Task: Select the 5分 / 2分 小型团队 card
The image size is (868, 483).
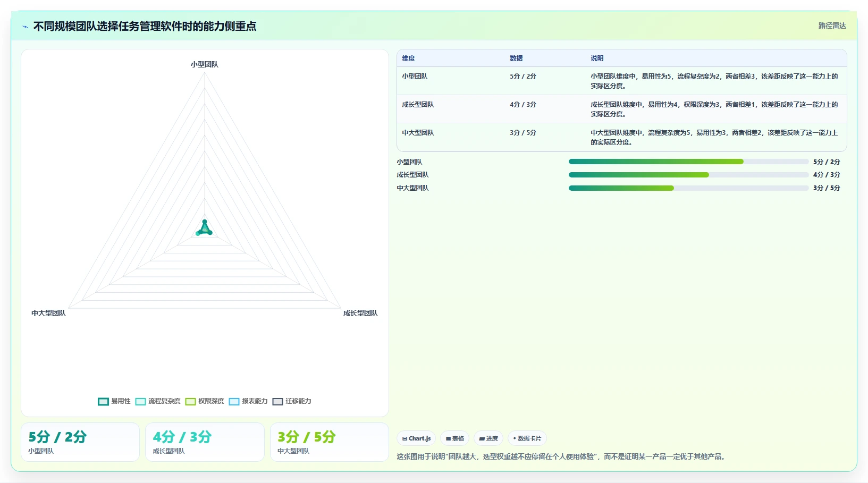Action: tap(80, 442)
